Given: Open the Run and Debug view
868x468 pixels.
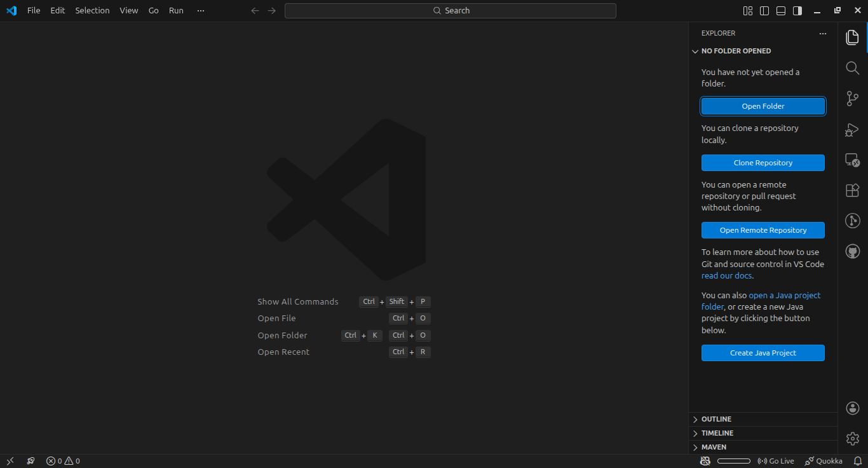Looking at the screenshot, I should 853,129.
